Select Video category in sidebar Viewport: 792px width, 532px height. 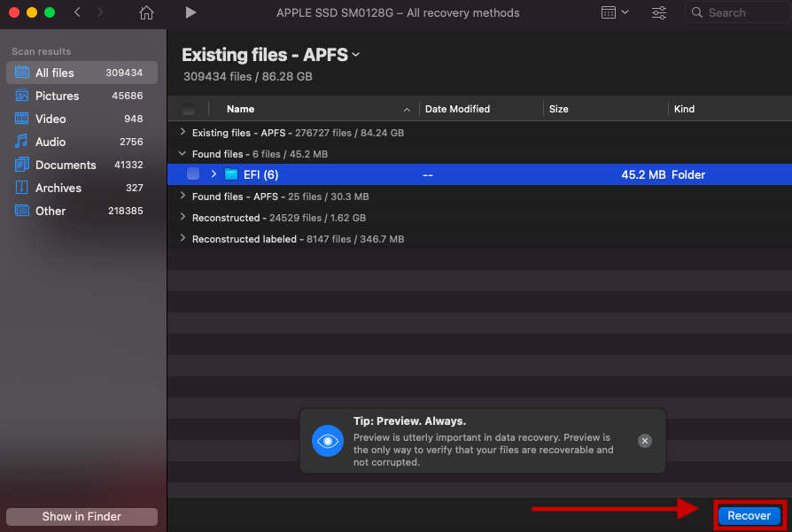82,119
